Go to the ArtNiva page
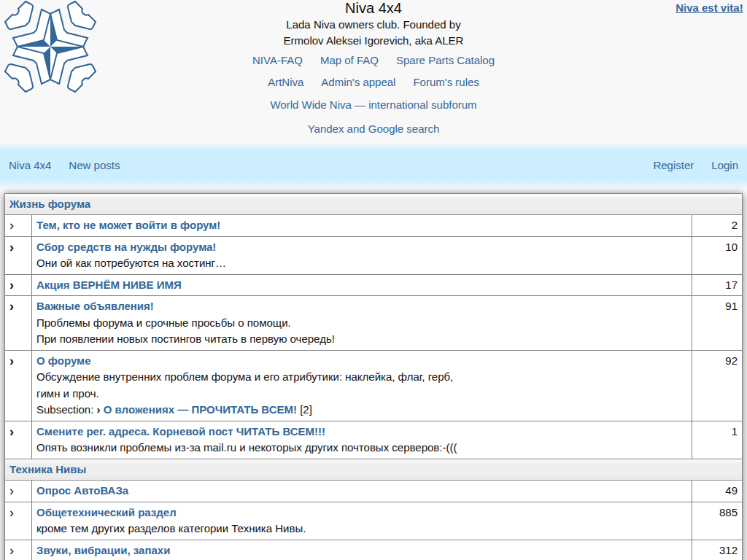Screen dimensions: 747x560 285,82
